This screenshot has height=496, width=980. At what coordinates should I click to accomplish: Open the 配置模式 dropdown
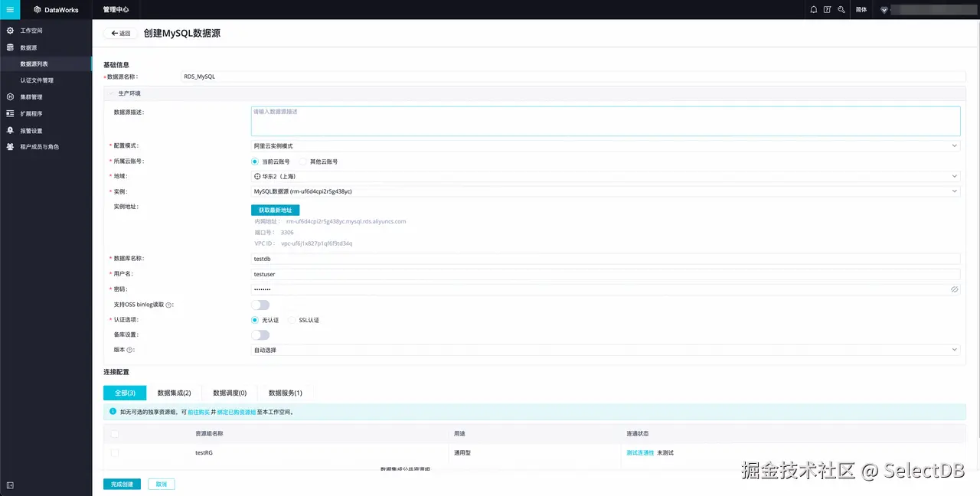(954, 145)
